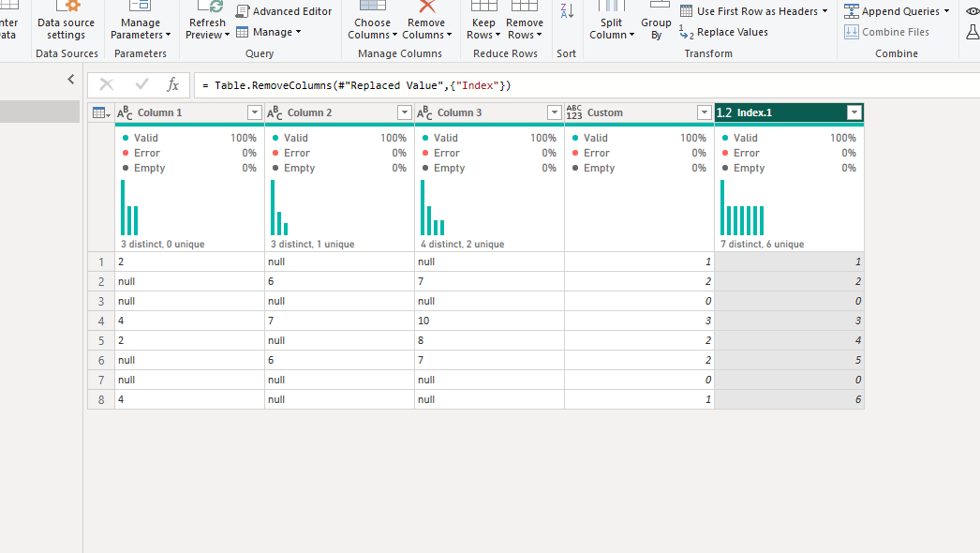Click Remove Columns icon
980x553 pixels.
tap(427, 7)
